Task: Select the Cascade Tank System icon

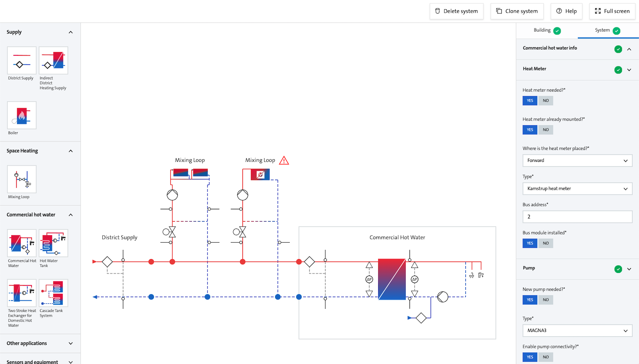Action: 54,293
